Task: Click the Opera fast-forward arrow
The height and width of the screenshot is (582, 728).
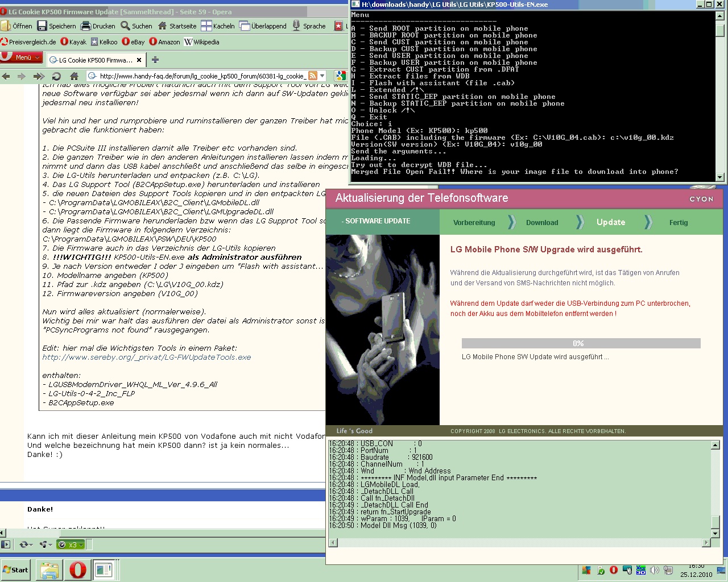Action: coord(39,76)
